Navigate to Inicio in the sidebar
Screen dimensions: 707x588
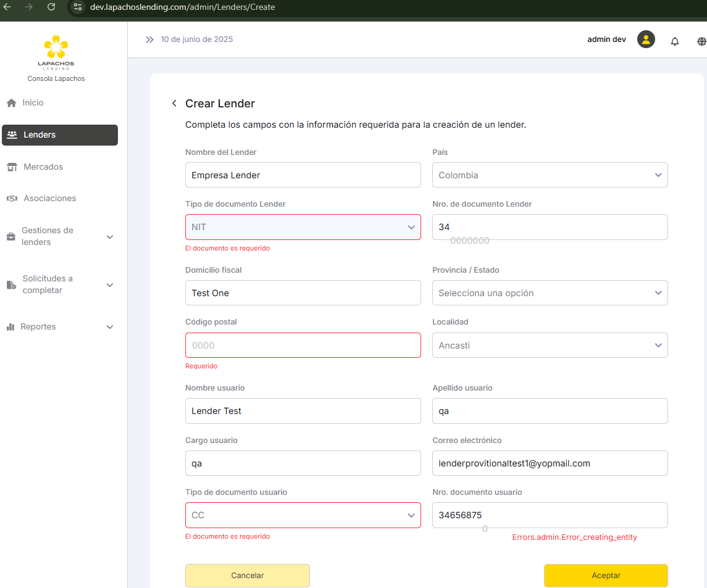point(33,103)
